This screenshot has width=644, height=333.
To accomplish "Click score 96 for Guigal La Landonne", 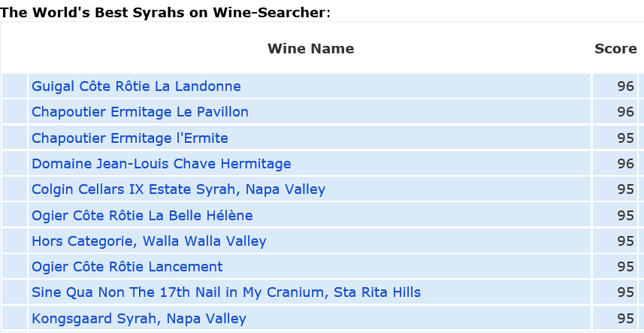I will click(x=615, y=86).
